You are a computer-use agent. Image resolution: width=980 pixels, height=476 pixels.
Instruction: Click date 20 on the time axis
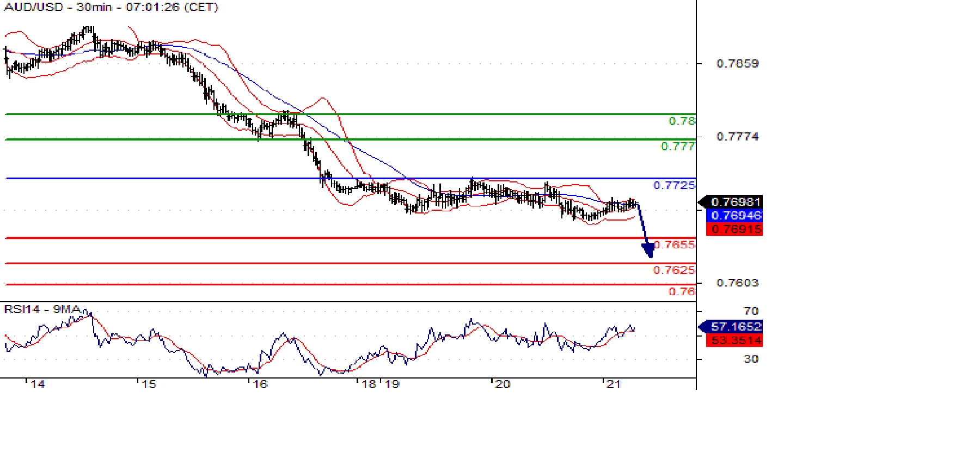point(503,384)
